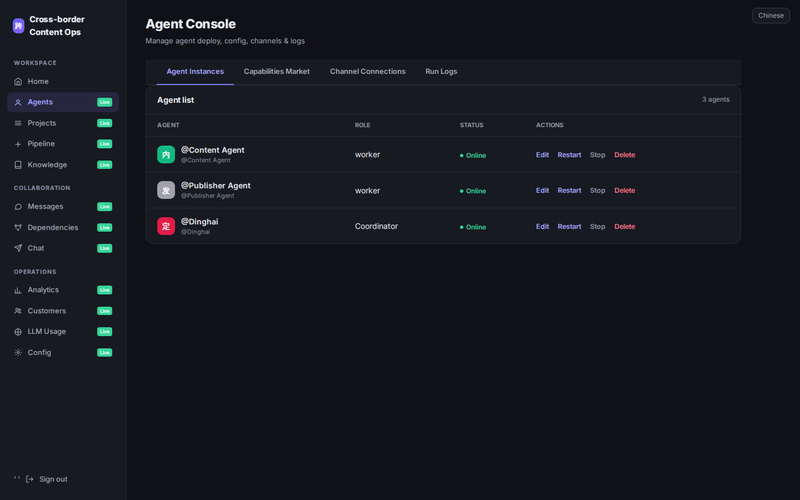The width and height of the screenshot is (800, 500).
Task: Click the Coordinator role cell
Action: click(376, 226)
